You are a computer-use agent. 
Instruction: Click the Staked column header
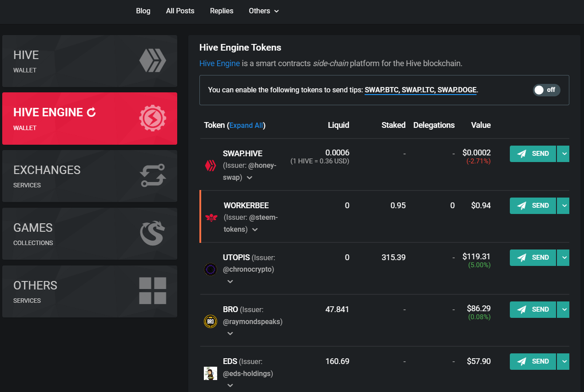(393, 125)
